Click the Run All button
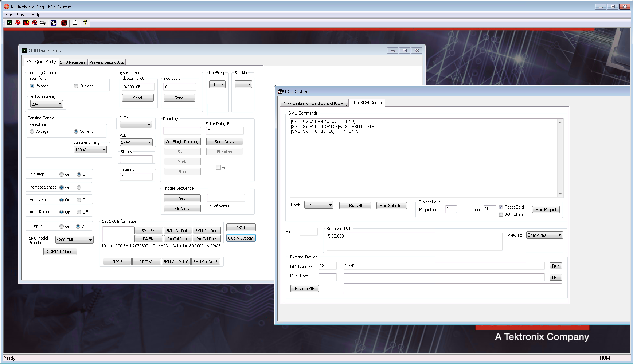The width and height of the screenshot is (633, 364). pos(355,206)
